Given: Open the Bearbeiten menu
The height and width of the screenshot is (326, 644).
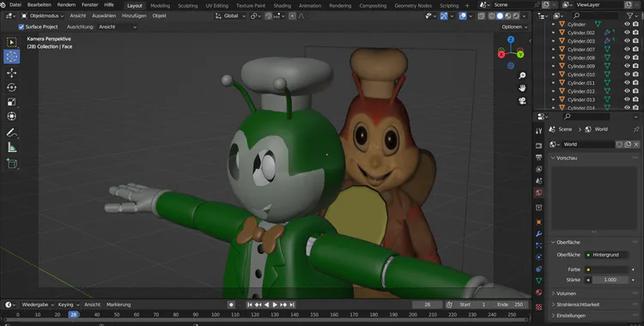Looking at the screenshot, I should 39,5.
